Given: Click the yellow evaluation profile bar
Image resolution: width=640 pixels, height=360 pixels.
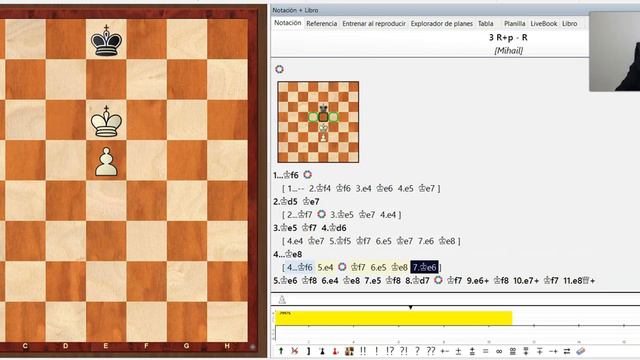Looking at the screenshot, I should [x=393, y=318].
